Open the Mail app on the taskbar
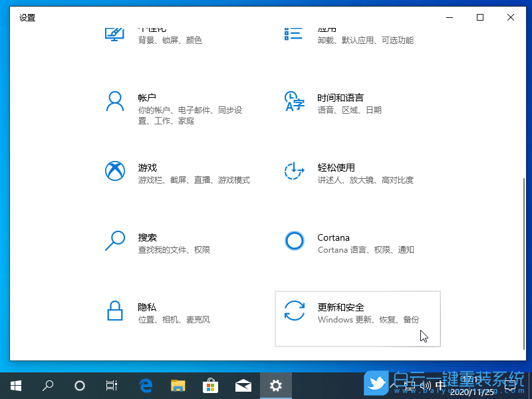Image resolution: width=532 pixels, height=399 pixels. pyautogui.click(x=243, y=385)
